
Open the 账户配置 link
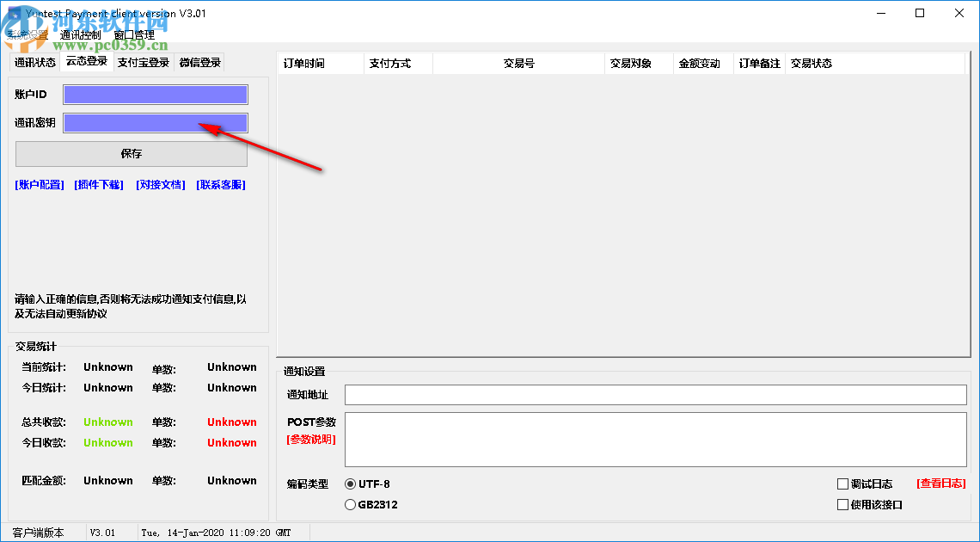pyautogui.click(x=39, y=184)
